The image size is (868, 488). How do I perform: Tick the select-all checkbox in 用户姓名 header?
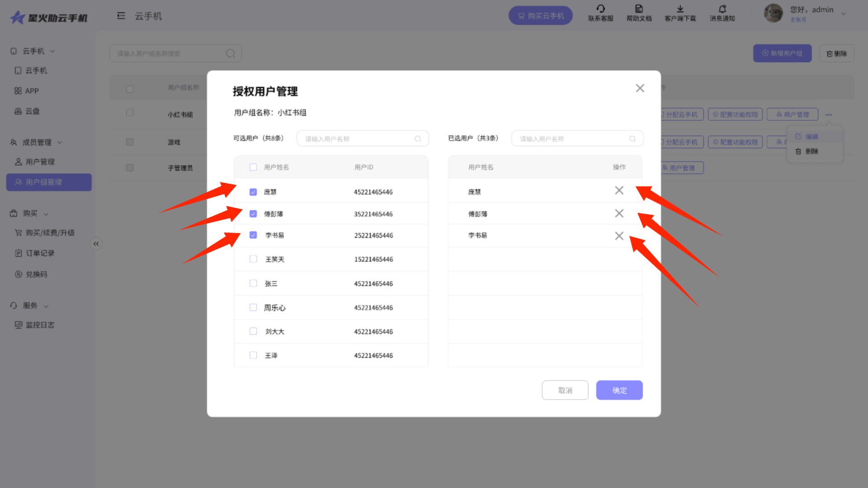click(x=253, y=167)
